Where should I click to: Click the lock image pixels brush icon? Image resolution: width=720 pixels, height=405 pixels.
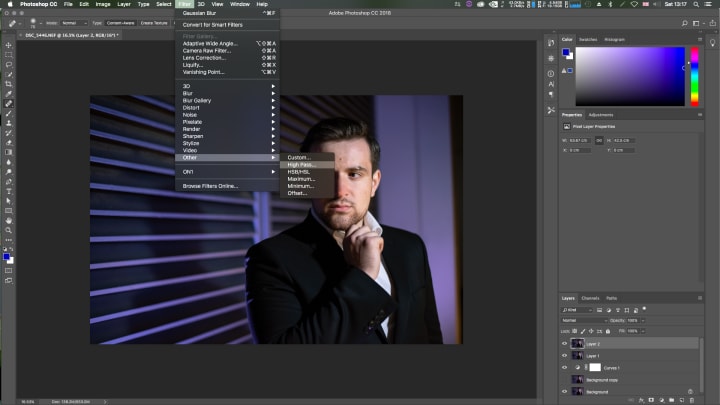(583, 331)
